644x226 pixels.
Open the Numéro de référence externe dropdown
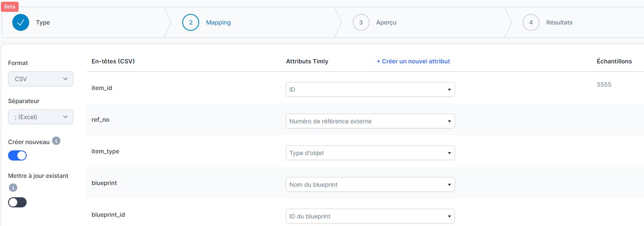(x=370, y=121)
